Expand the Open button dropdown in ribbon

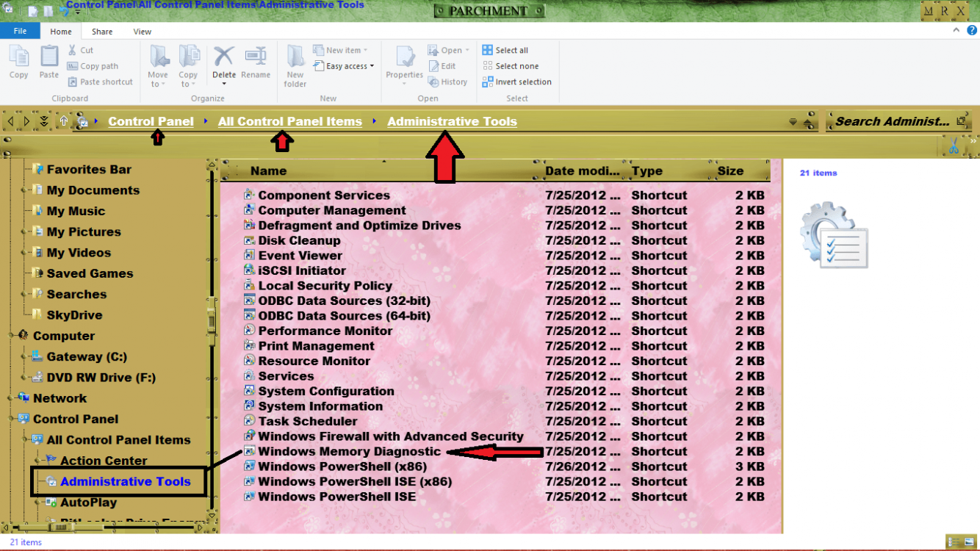tap(466, 51)
